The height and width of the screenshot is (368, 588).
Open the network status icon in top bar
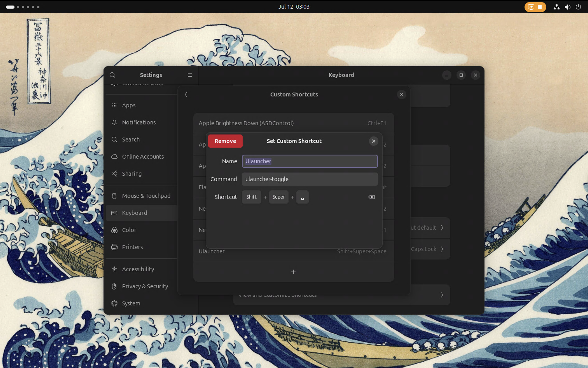click(556, 7)
